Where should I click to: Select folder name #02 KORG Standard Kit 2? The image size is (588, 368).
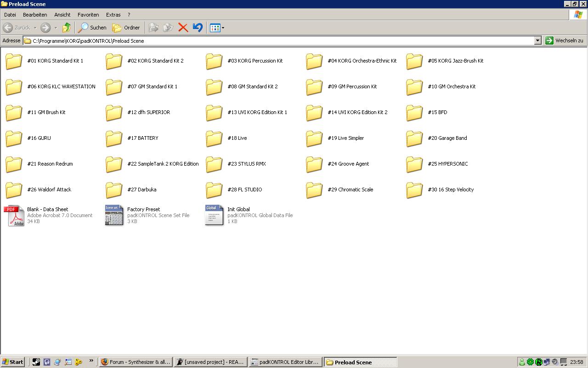tap(155, 61)
